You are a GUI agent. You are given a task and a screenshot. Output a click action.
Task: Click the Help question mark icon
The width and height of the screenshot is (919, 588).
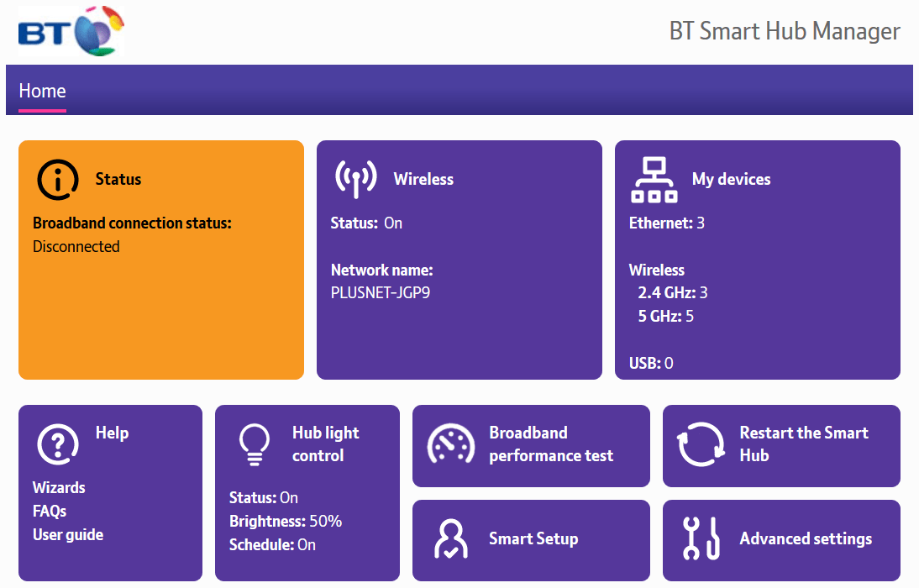[57, 444]
